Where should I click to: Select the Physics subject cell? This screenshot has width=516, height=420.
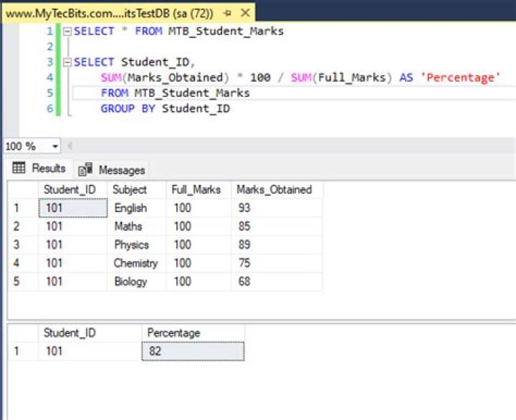click(x=137, y=245)
